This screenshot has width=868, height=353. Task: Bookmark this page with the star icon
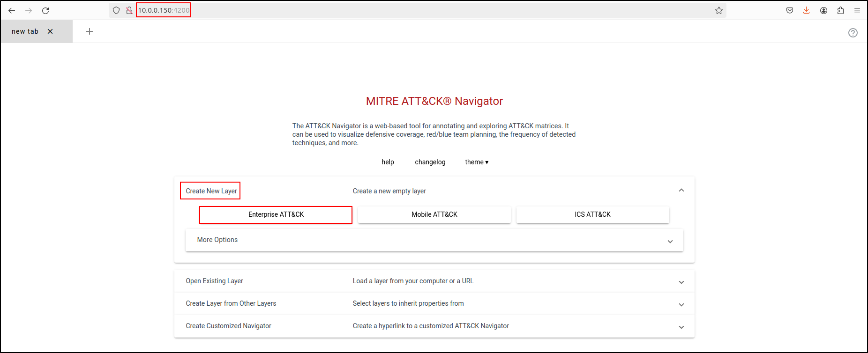click(719, 10)
